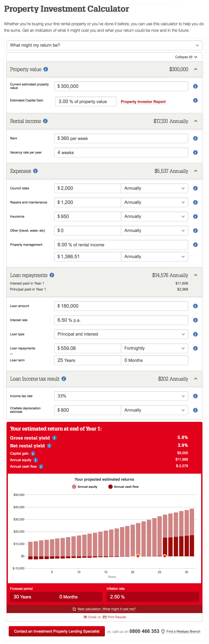Click info icon for Estimated Capital Gain row

coord(196,100)
